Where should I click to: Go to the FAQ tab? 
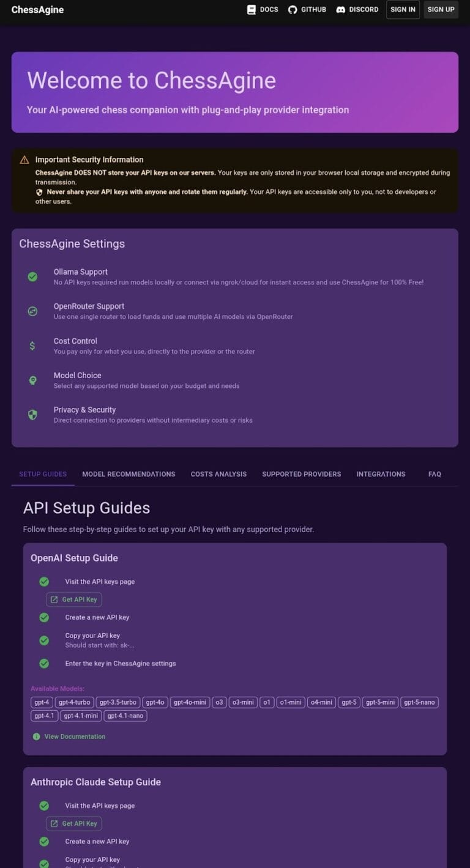435,474
